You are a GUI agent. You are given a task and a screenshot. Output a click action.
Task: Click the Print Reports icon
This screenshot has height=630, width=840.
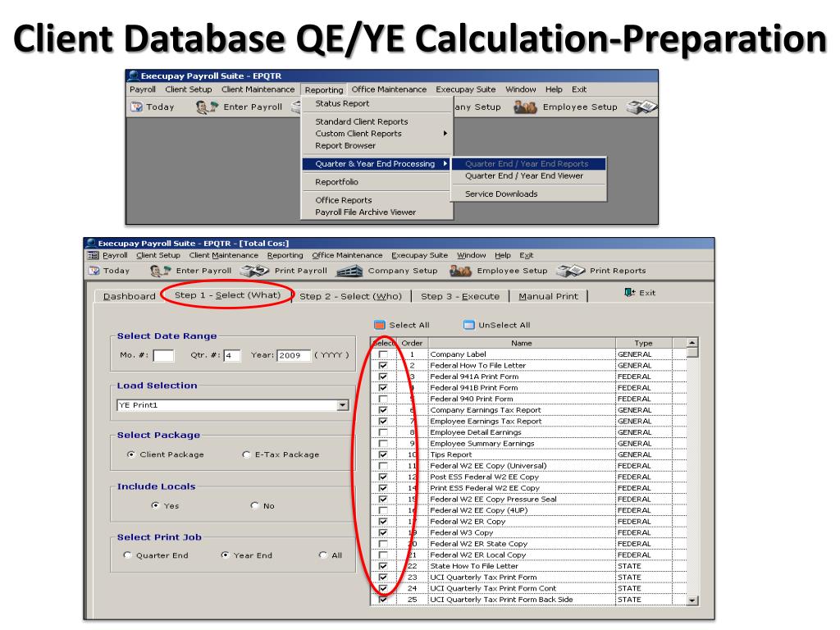(571, 271)
